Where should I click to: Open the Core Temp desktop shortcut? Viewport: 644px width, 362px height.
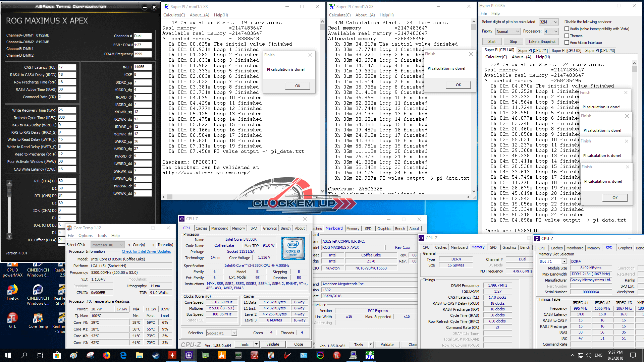pos(38,320)
